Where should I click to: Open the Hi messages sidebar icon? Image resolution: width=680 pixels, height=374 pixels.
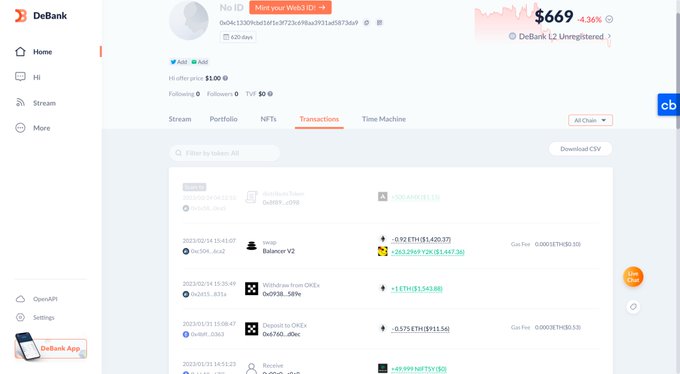click(x=20, y=77)
